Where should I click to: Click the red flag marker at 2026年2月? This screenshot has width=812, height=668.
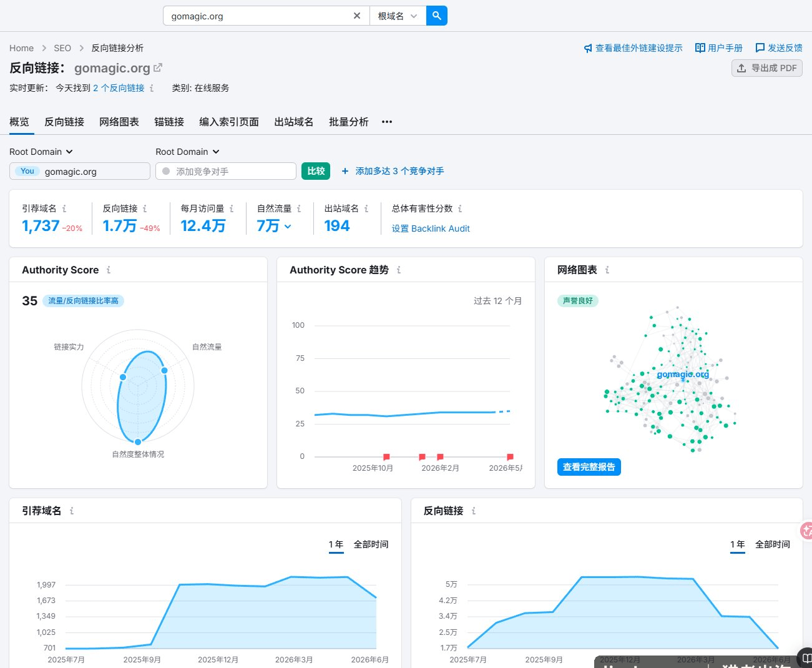point(440,457)
